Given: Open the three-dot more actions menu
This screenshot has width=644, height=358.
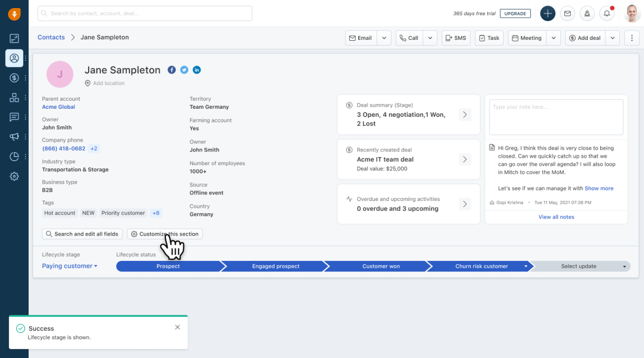Looking at the screenshot, I should point(631,38).
